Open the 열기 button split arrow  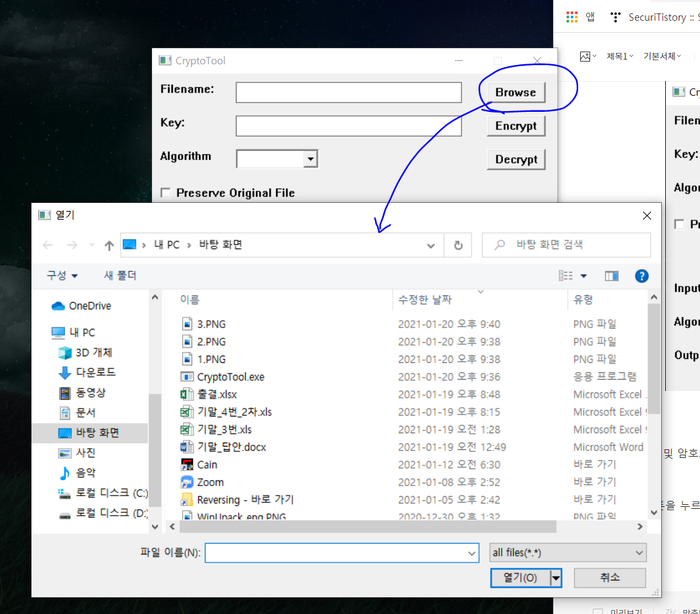(556, 579)
